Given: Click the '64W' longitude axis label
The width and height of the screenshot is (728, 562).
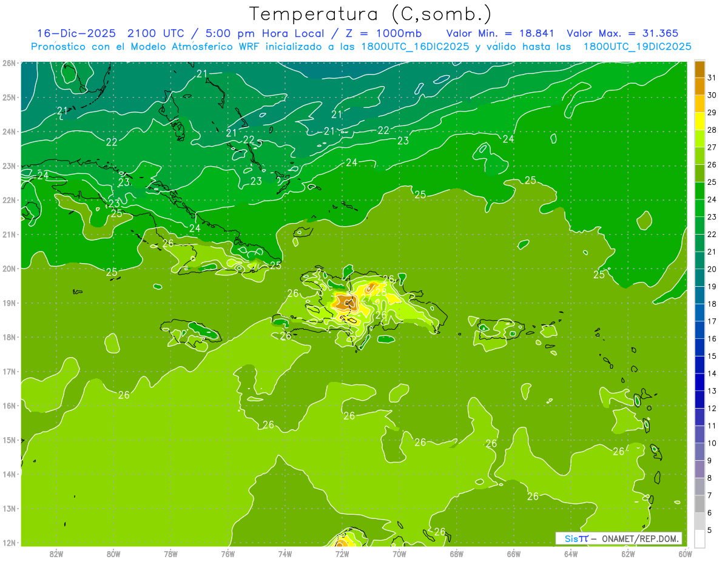Looking at the screenshot, I should tap(571, 554).
